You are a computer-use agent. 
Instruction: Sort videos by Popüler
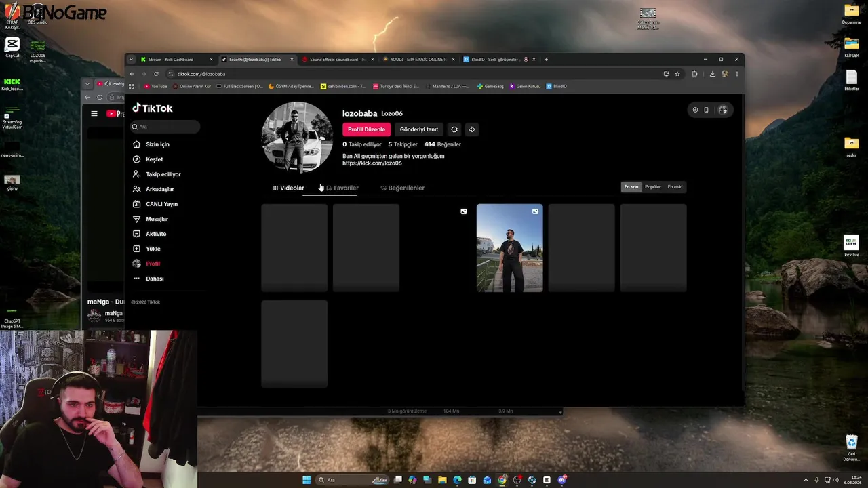pyautogui.click(x=653, y=187)
